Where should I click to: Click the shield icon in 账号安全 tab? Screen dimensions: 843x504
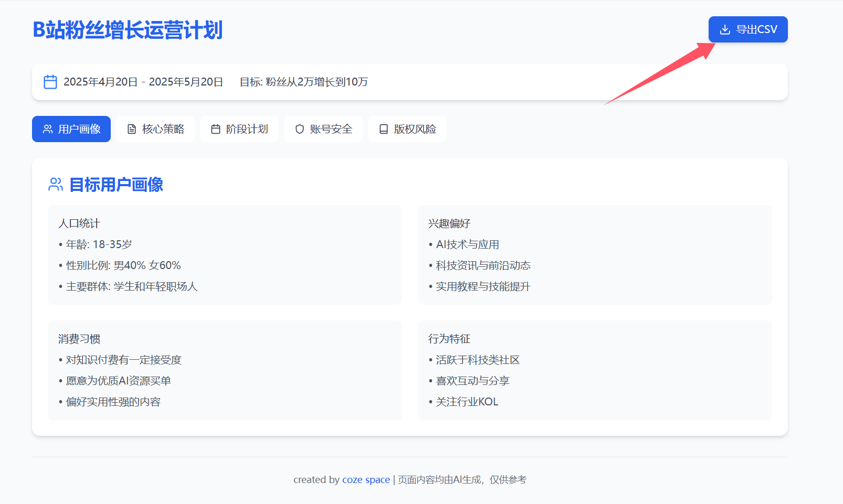[300, 129]
